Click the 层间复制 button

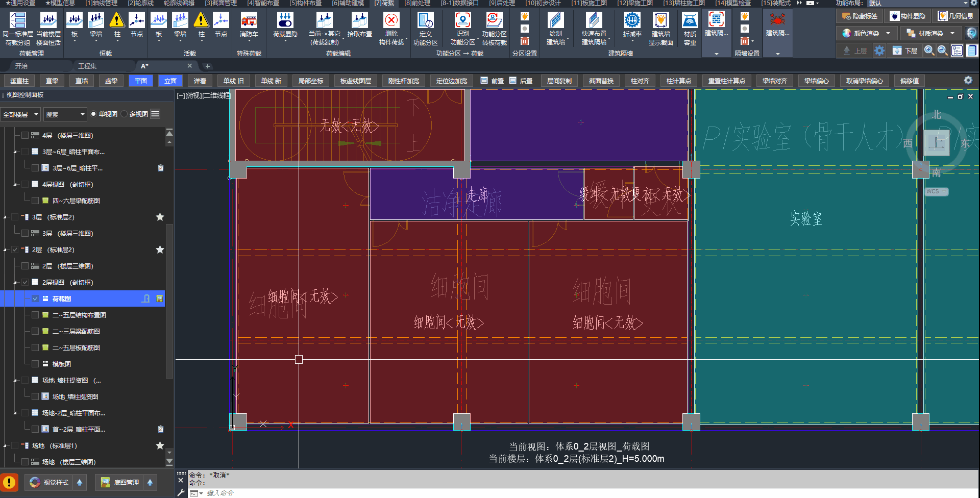tap(559, 81)
